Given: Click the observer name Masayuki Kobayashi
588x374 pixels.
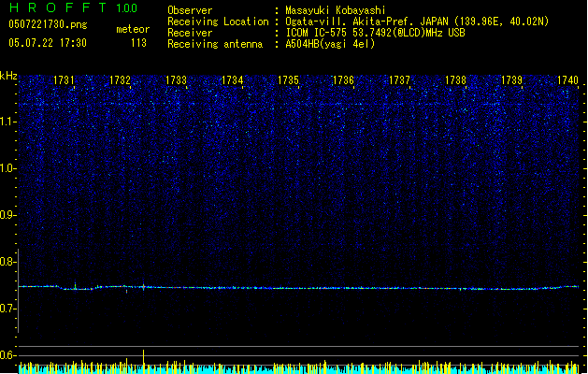Looking at the screenshot, I should [336, 10].
